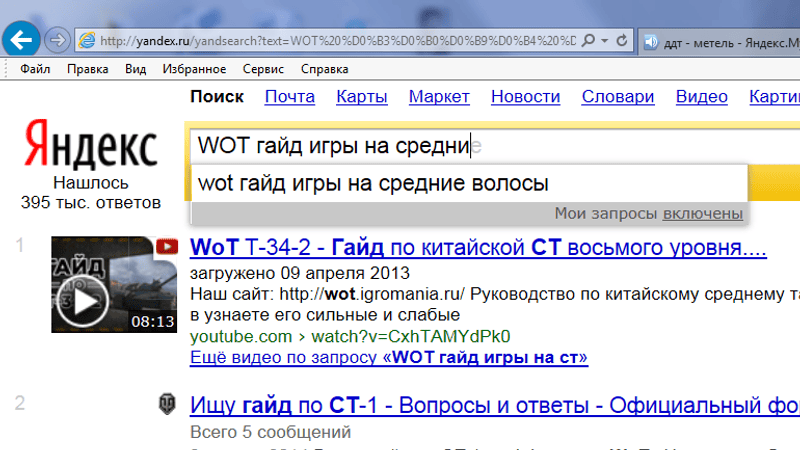
Task: Open the Карты link
Action: click(x=362, y=96)
